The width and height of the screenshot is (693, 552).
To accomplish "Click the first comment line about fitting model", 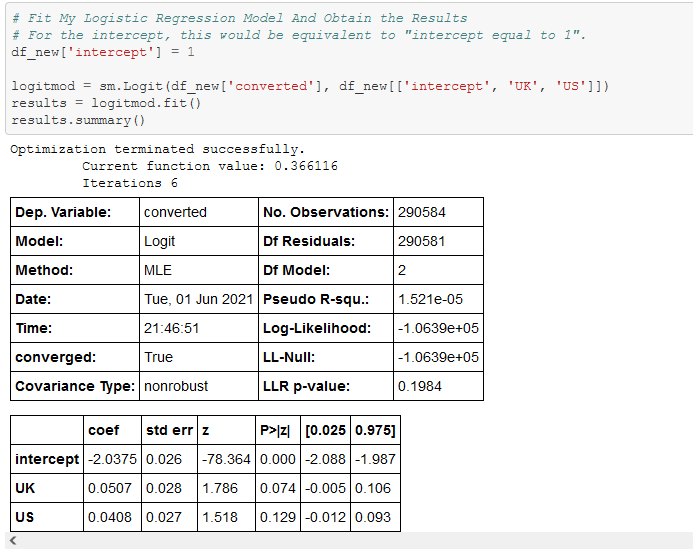I will click(x=240, y=18).
